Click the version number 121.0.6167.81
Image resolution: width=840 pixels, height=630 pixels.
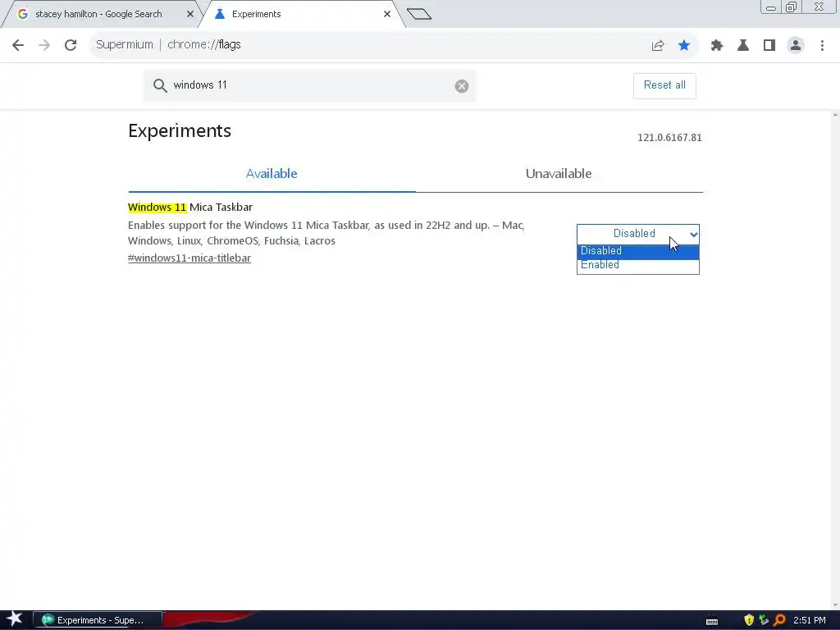pyautogui.click(x=669, y=138)
